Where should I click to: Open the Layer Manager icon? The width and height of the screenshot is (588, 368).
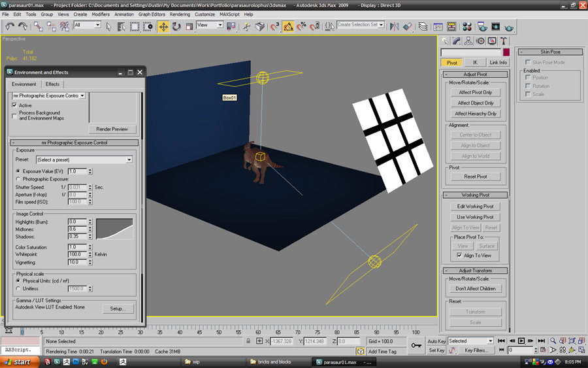tap(423, 26)
